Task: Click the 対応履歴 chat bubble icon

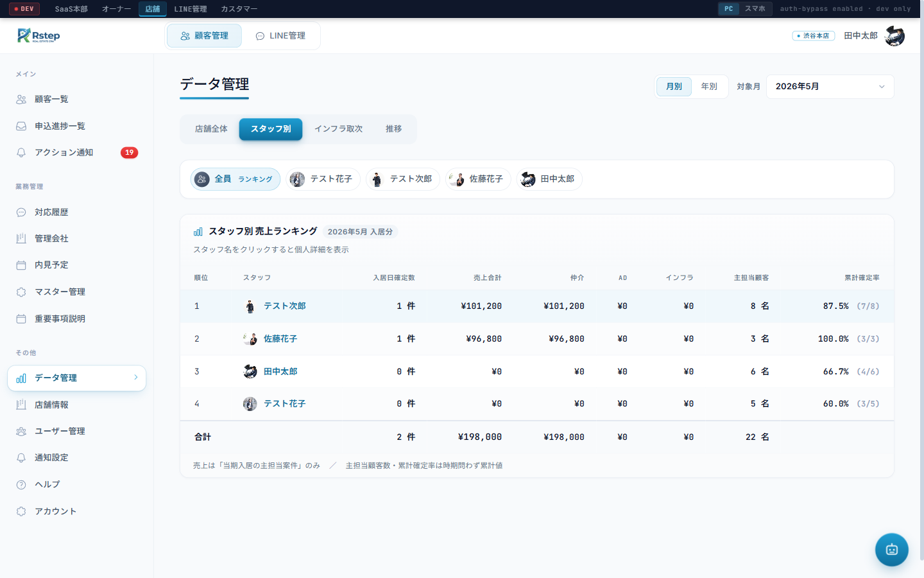Action: [21, 213]
